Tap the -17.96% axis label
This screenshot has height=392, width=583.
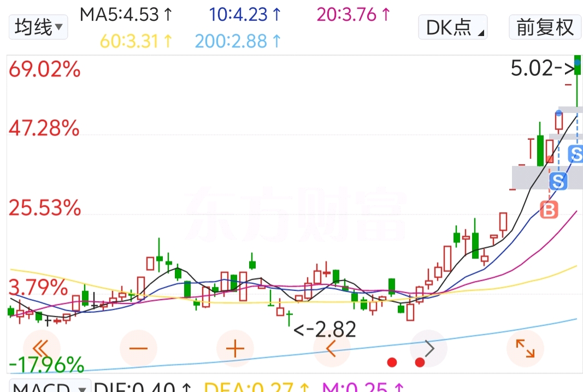point(46,365)
